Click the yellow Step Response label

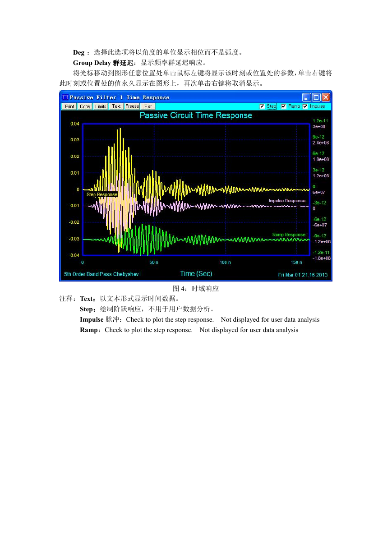click(102, 194)
